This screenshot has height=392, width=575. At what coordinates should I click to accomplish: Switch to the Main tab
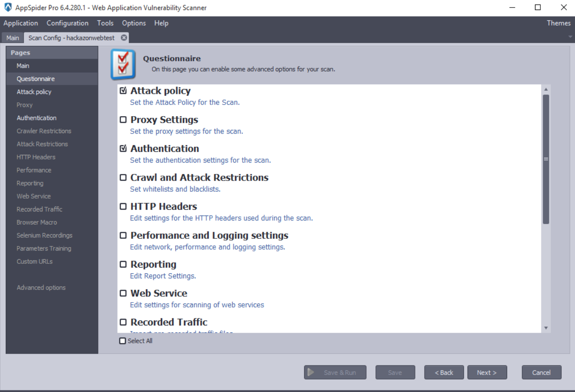12,38
